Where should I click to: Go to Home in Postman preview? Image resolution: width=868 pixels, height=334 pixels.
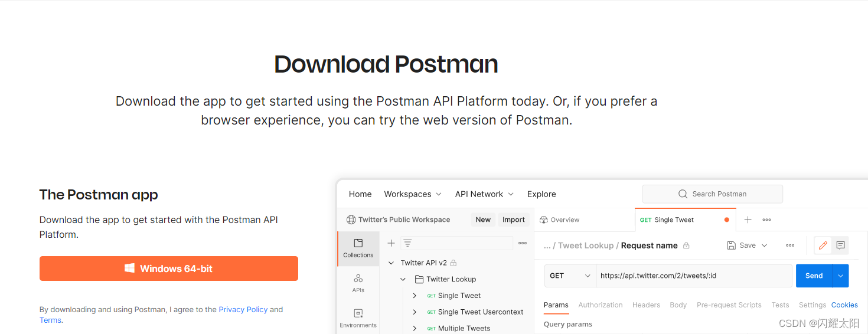360,194
